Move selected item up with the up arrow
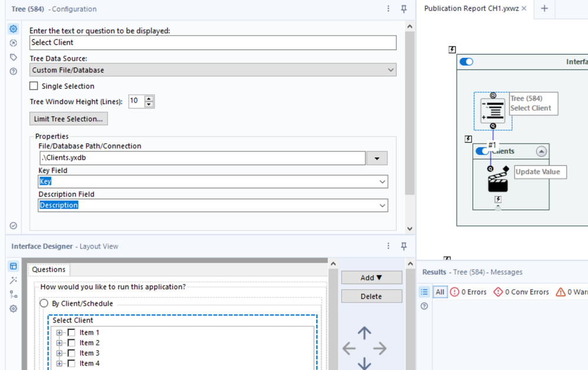Image resolution: width=588 pixels, height=370 pixels. 364,333
